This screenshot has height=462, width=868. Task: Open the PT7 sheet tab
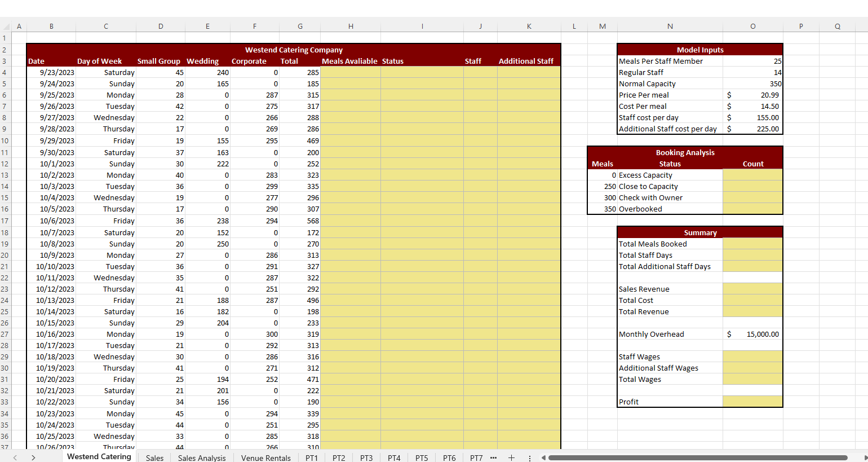point(476,457)
